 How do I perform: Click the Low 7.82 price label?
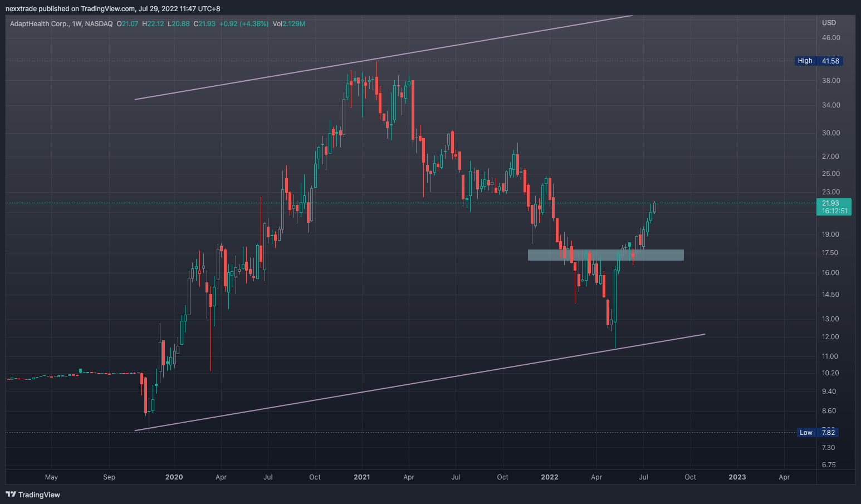coord(818,433)
